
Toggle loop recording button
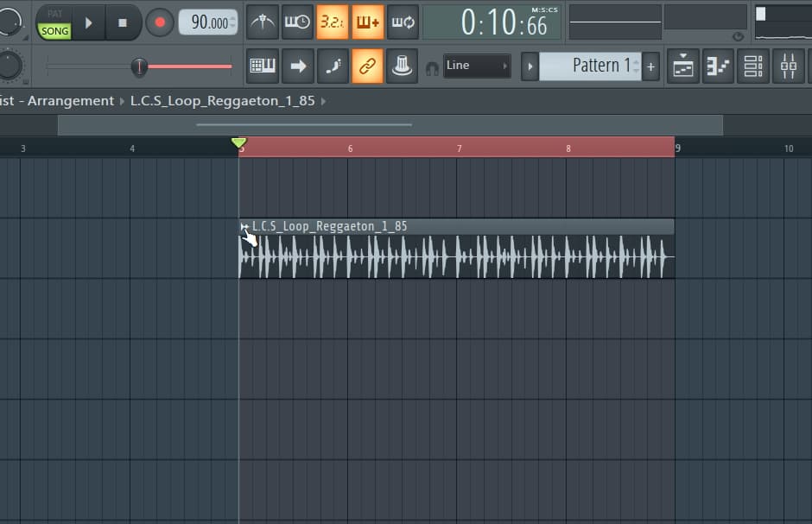tap(403, 22)
